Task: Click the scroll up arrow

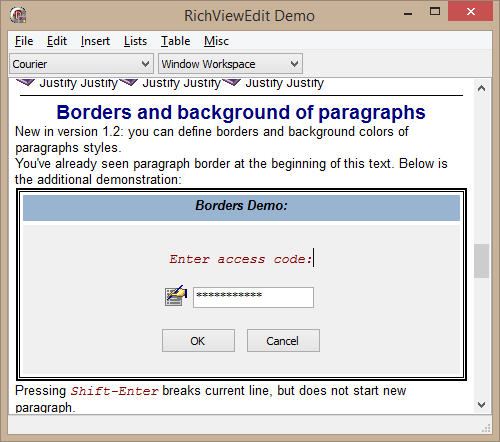Action: [481, 88]
